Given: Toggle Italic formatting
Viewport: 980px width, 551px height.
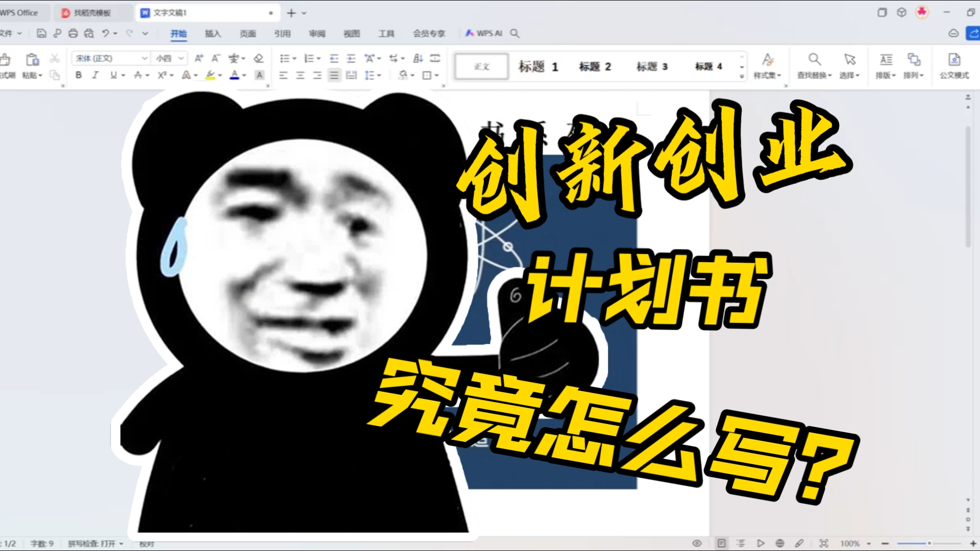Looking at the screenshot, I should pos(95,76).
